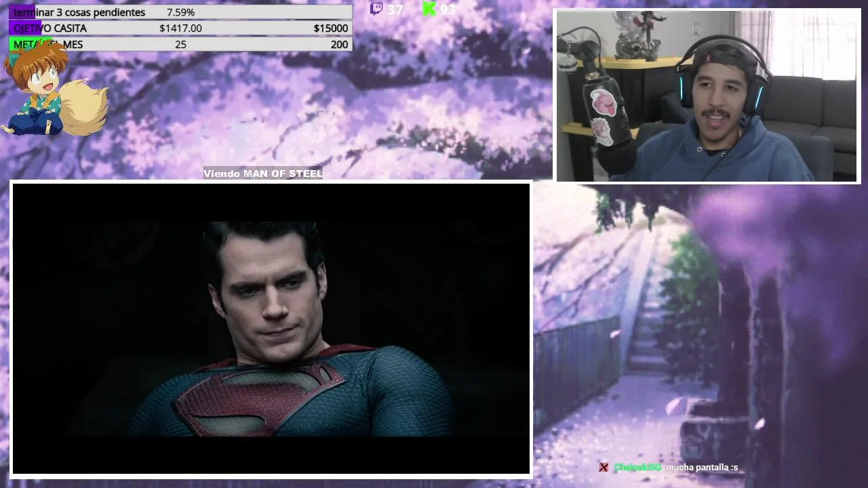Click the green chat username

click(637, 468)
